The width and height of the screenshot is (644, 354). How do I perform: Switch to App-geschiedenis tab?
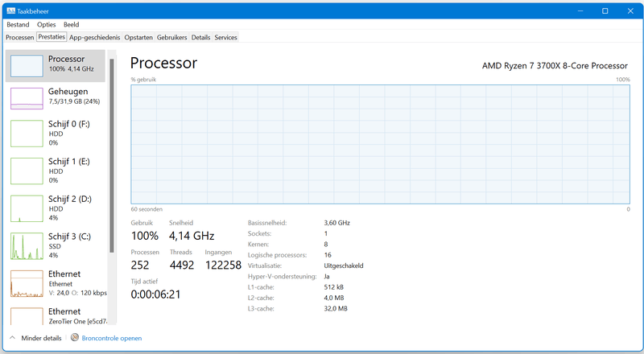coord(95,37)
